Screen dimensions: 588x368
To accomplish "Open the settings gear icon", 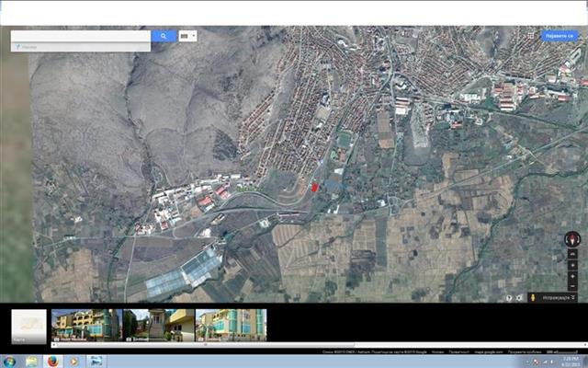I will click(520, 297).
